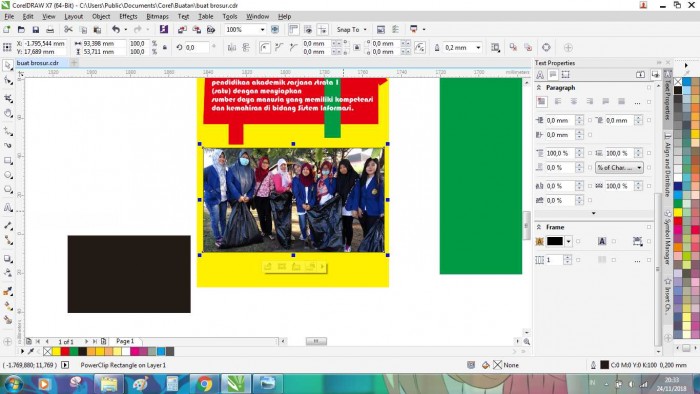
Task: Select the Freehand tool in toolbox
Action: point(8,131)
